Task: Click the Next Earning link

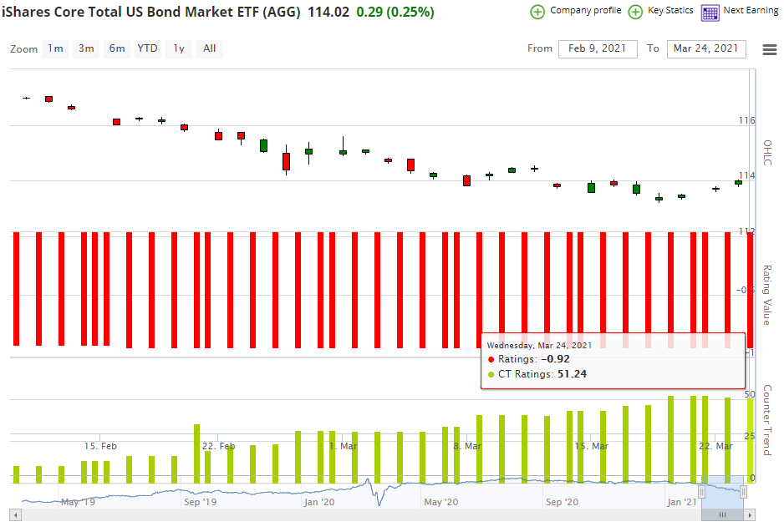Action: click(751, 11)
